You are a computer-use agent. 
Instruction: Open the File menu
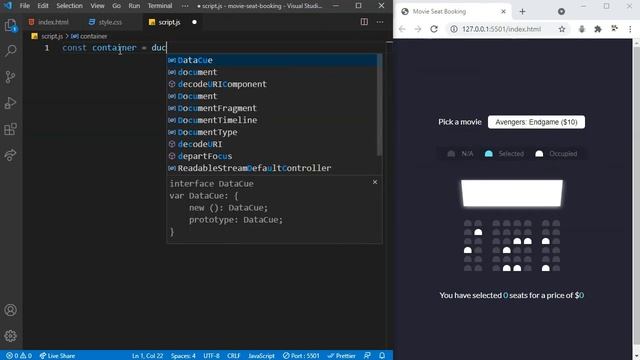pos(25,6)
